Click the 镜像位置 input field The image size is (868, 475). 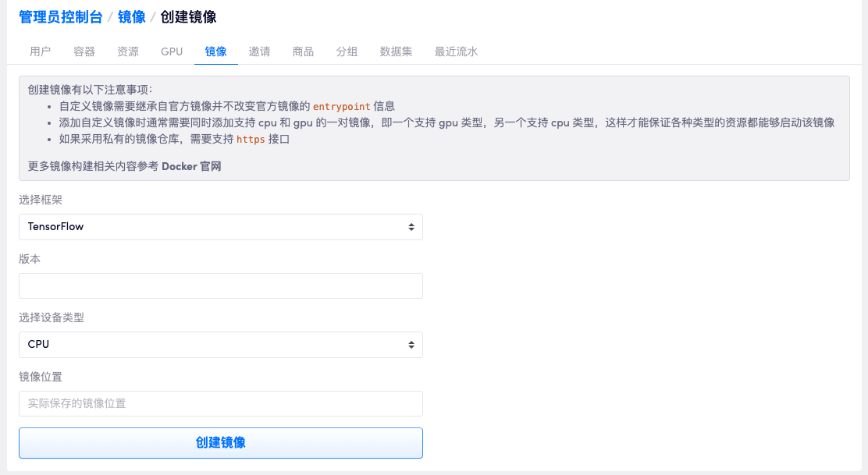click(221, 403)
